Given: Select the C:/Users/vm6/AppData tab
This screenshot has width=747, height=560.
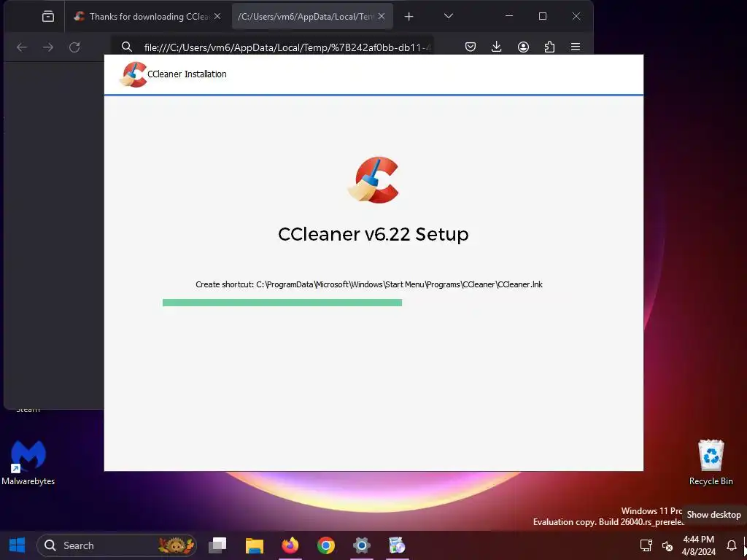Looking at the screenshot, I should click(312, 17).
